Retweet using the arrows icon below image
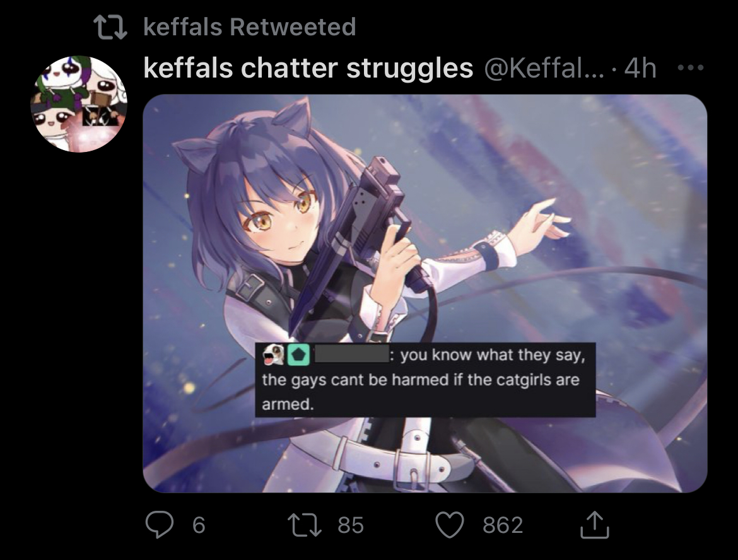The width and height of the screenshot is (738, 560). [x=305, y=525]
